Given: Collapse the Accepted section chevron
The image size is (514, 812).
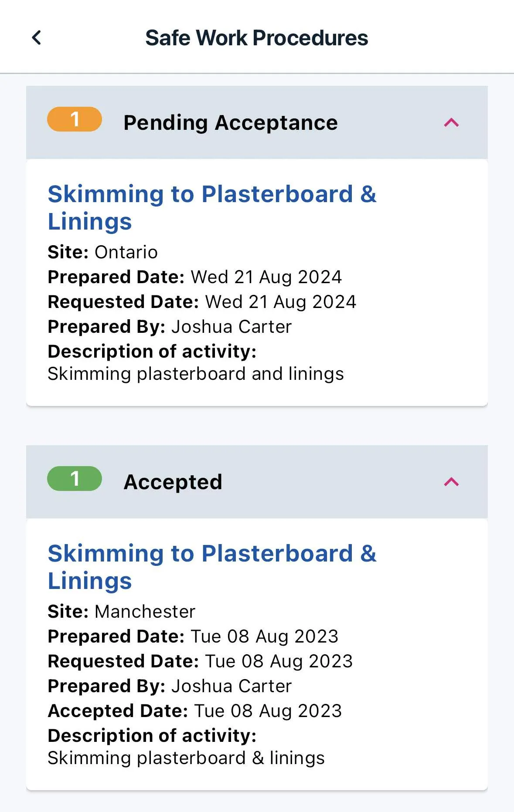Looking at the screenshot, I should pyautogui.click(x=451, y=482).
